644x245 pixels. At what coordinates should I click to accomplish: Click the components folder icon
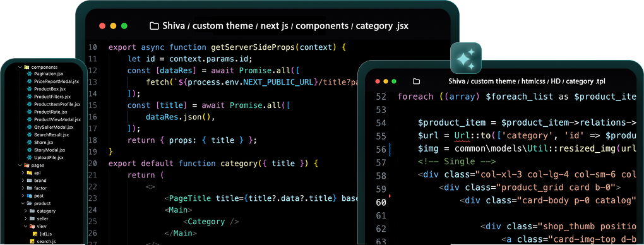tap(27, 66)
